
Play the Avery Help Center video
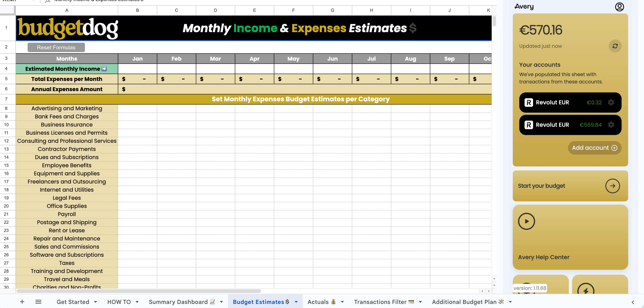(x=526, y=221)
